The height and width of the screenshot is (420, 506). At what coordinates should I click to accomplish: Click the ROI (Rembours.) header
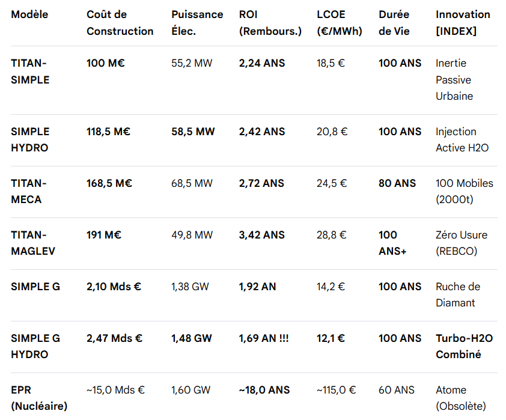click(x=270, y=23)
